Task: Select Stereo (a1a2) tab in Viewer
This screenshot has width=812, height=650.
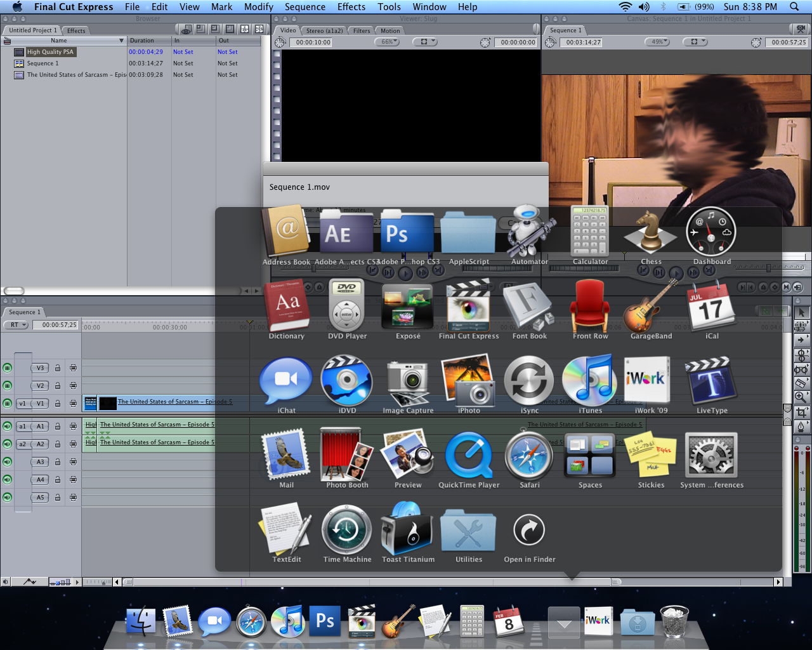Action: (x=324, y=30)
